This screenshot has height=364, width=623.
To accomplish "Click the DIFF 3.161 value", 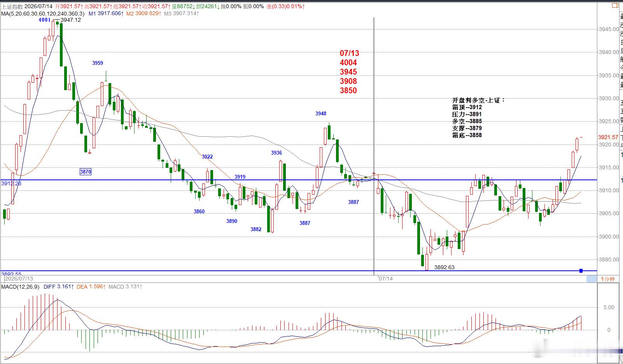I will [58, 287].
